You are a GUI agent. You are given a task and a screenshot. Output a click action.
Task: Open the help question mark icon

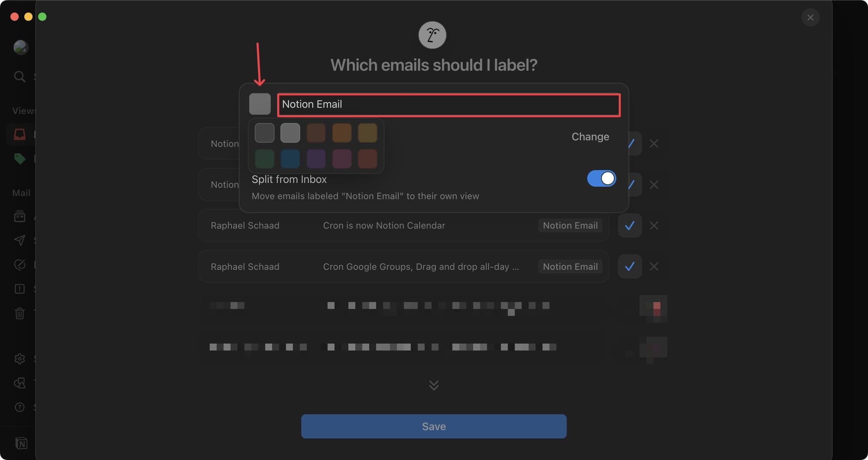[20, 407]
